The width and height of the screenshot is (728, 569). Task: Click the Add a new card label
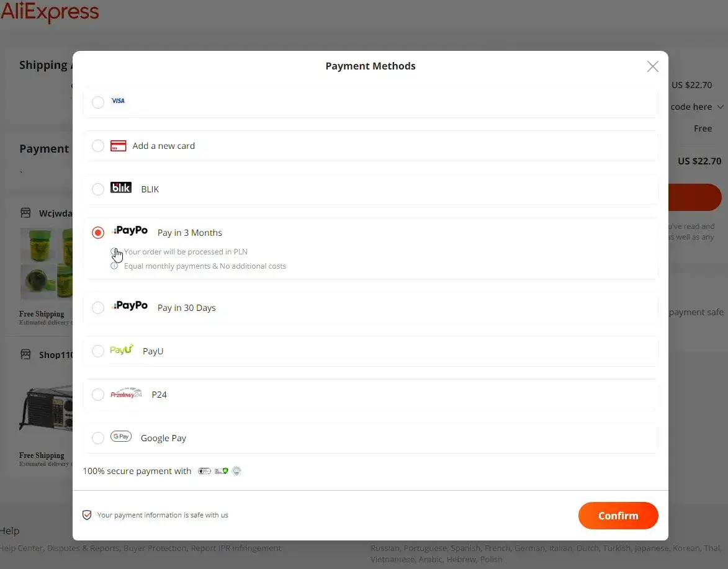pos(163,146)
